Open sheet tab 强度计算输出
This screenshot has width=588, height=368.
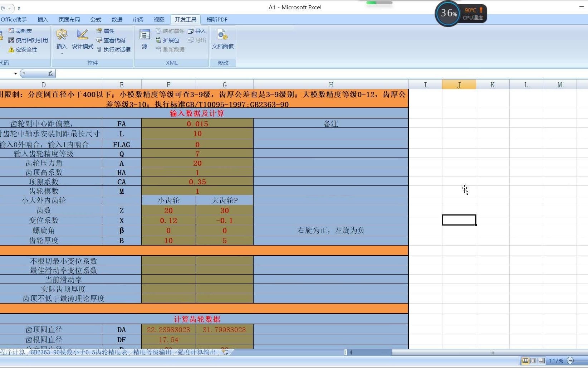(x=197, y=352)
